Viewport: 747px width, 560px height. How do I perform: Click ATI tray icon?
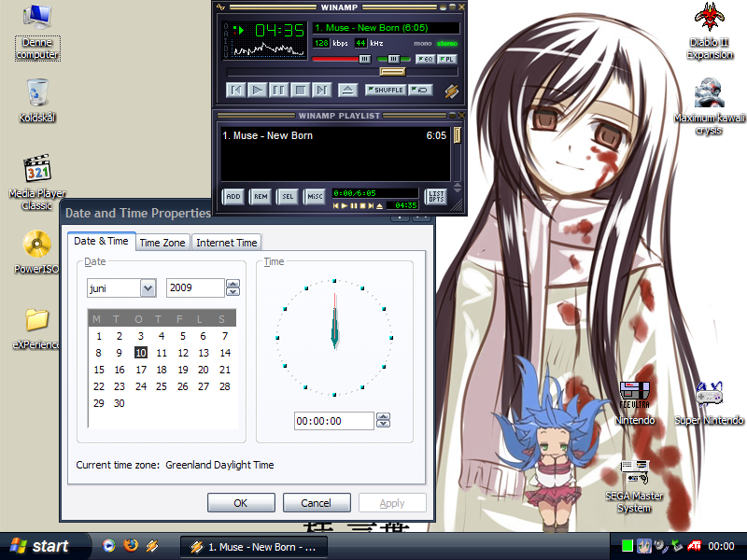(x=694, y=546)
